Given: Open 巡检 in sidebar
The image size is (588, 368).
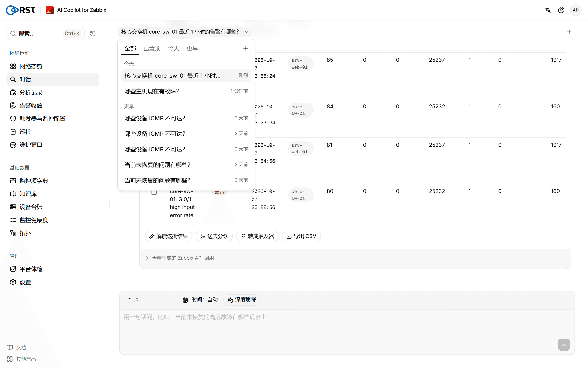Looking at the screenshot, I should pyautogui.click(x=53, y=132).
